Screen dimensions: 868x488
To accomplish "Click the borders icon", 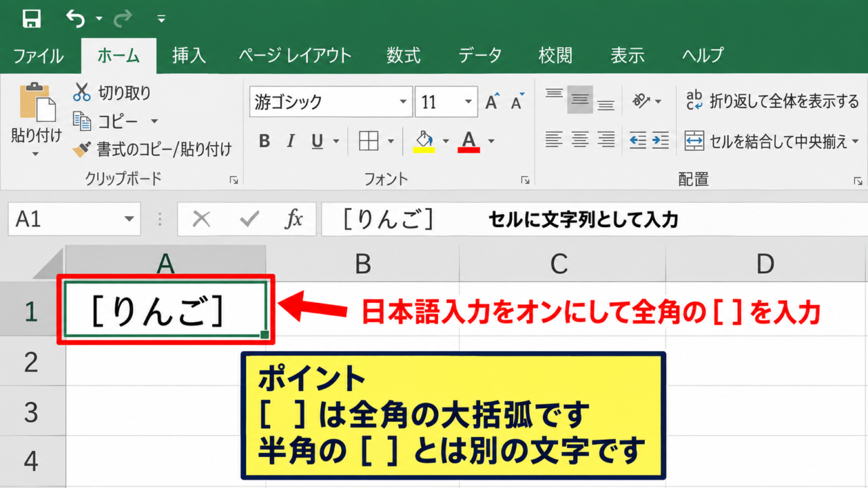I will (x=368, y=141).
